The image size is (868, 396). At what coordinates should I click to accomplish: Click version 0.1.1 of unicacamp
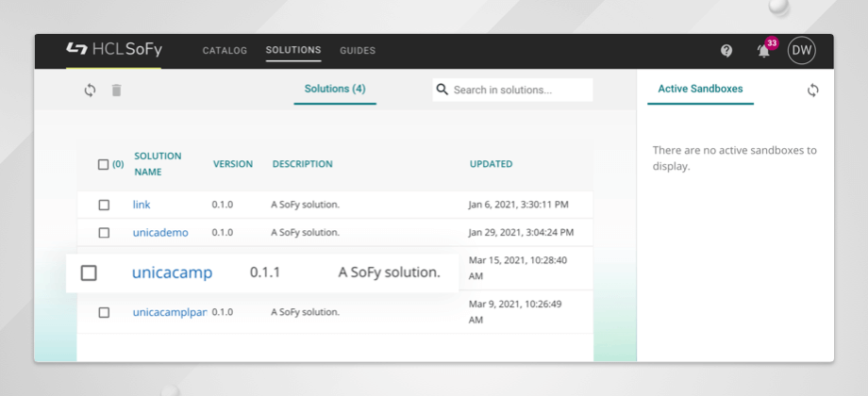(265, 272)
